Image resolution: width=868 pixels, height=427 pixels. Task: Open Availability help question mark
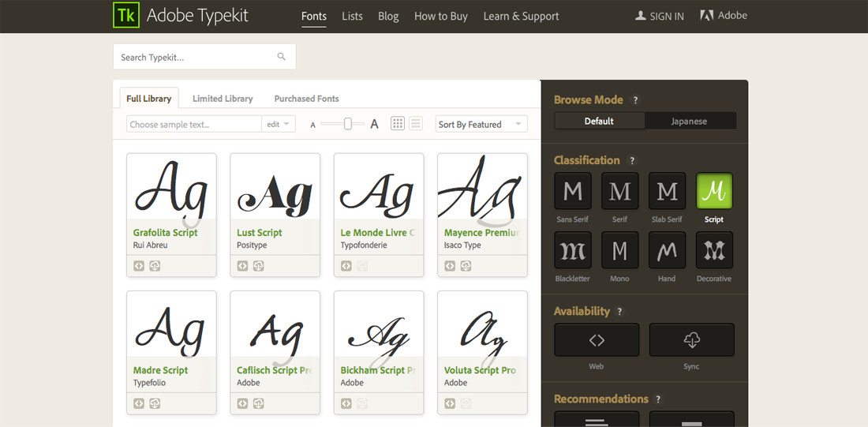click(x=620, y=312)
